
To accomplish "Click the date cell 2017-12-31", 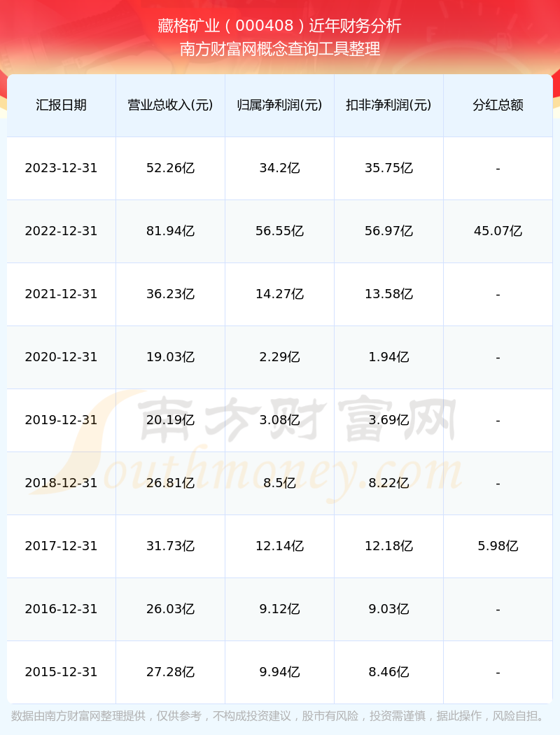I will click(x=62, y=546).
